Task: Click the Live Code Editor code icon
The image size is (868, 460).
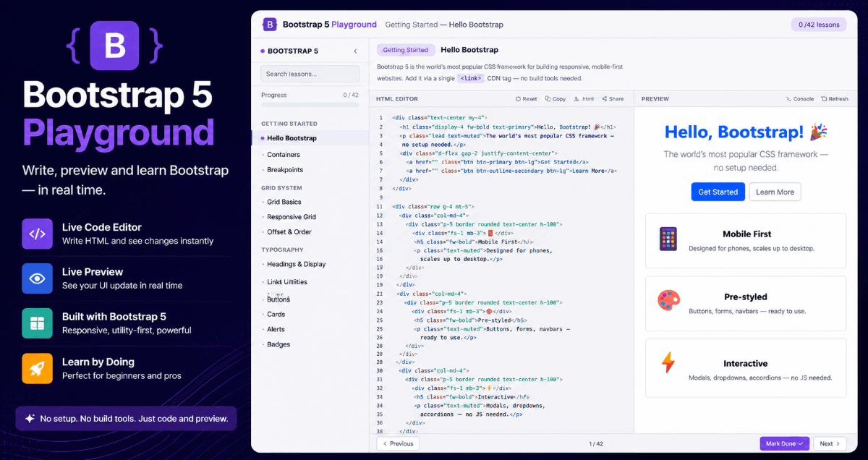Action: click(x=37, y=234)
